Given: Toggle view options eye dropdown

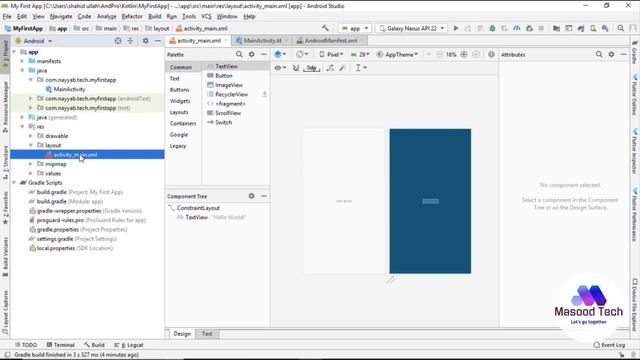Looking at the screenshot, I should [280, 68].
